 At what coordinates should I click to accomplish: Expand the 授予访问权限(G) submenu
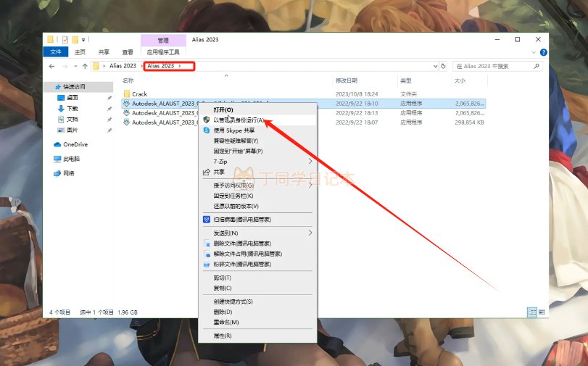(x=310, y=186)
